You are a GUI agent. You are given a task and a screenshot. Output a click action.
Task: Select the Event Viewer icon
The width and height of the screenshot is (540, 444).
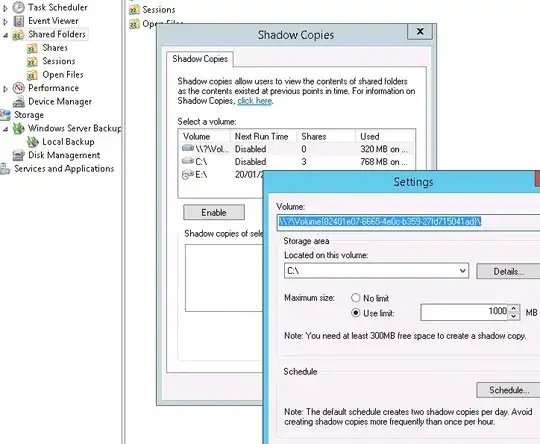point(19,21)
